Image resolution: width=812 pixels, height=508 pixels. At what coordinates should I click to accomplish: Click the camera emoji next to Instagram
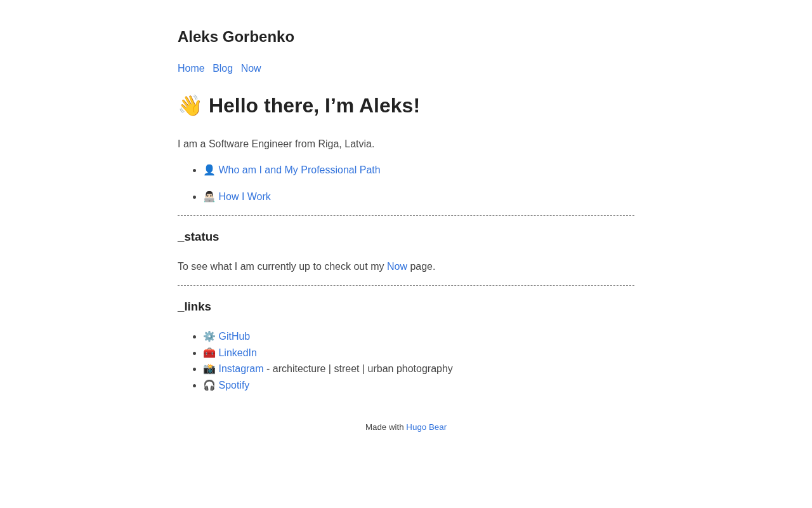209,369
